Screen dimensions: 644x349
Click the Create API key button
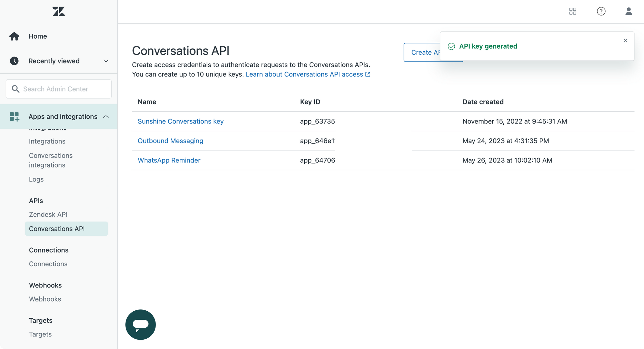click(421, 53)
